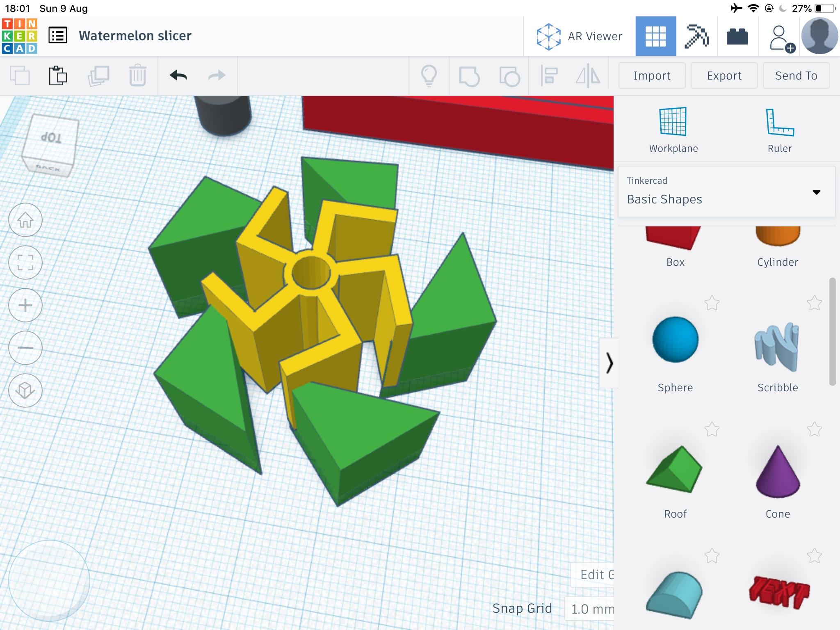
Task: Open the AR Viewer
Action: 579,36
